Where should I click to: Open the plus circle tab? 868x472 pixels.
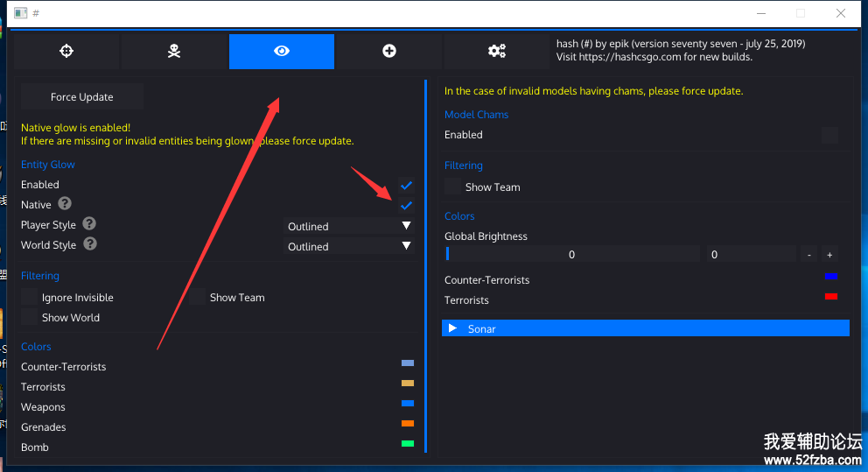click(x=389, y=52)
